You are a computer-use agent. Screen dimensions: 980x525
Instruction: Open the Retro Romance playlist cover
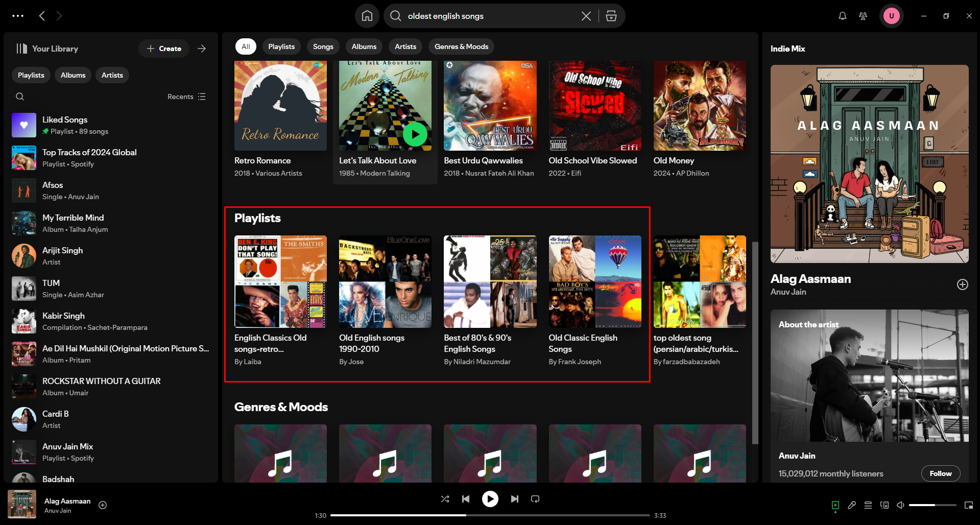(280, 106)
